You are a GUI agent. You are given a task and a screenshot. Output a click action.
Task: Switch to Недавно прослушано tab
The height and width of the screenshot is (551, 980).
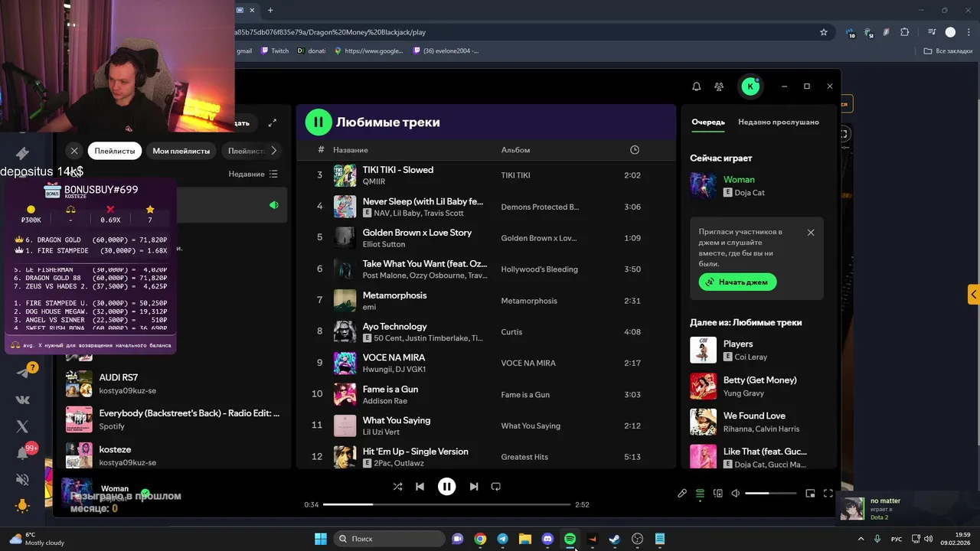pyautogui.click(x=778, y=122)
